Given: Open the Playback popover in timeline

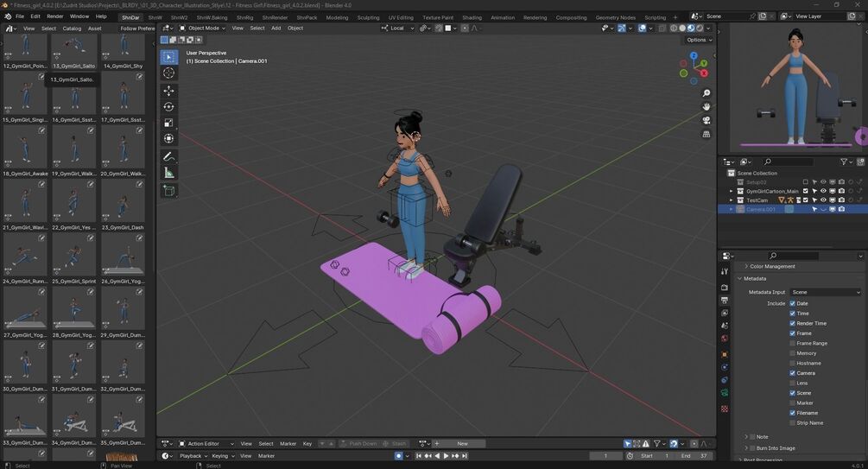Looking at the screenshot, I should pyautogui.click(x=193, y=456).
